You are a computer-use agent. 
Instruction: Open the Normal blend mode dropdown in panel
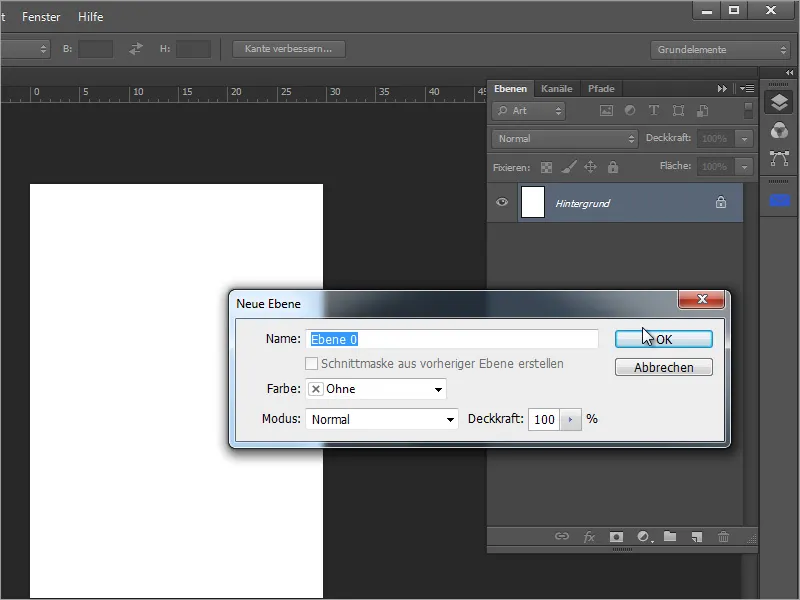click(565, 139)
